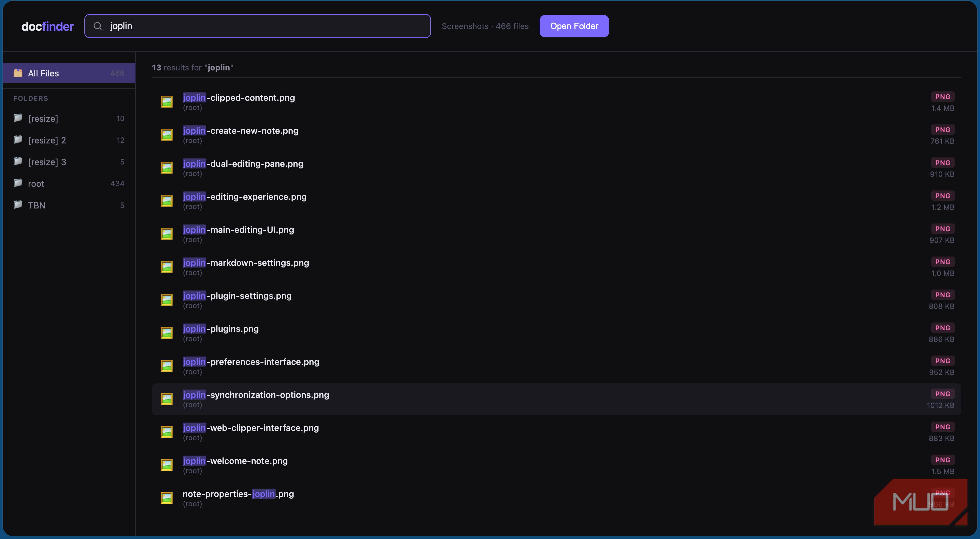The image size is (980, 539).
Task: Click the PNG badge on joplin-clipped-content.png row
Action: tap(943, 97)
